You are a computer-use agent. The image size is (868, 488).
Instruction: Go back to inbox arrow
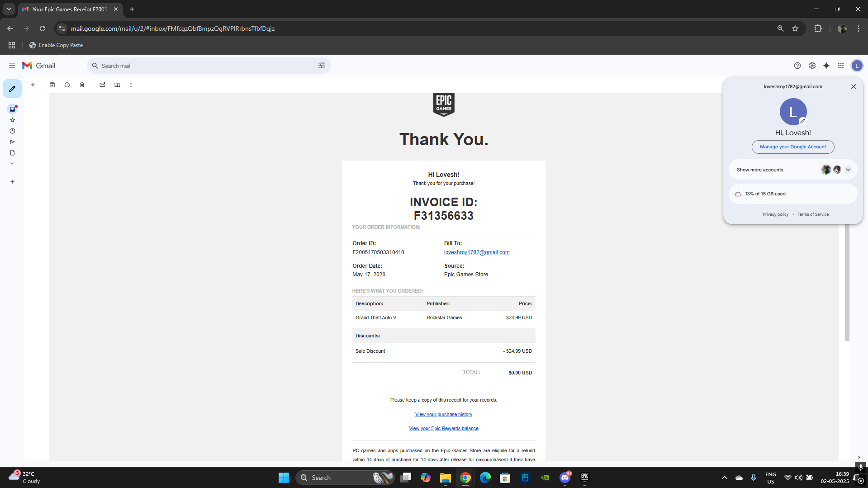tap(33, 85)
